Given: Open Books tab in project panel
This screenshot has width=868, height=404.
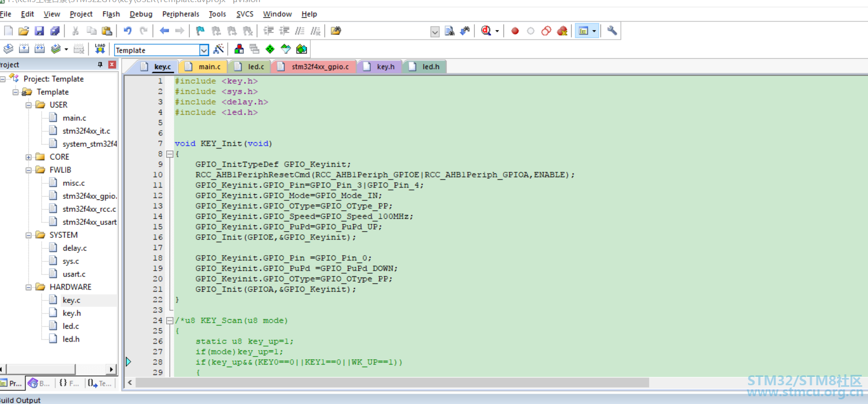Looking at the screenshot, I should coord(39,383).
